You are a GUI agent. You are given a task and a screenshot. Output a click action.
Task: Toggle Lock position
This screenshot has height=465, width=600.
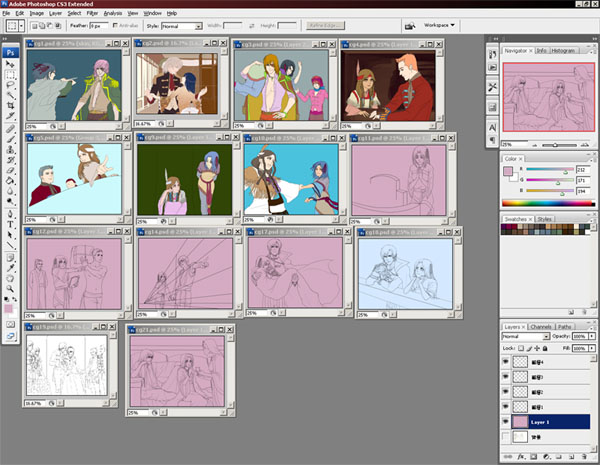click(x=537, y=348)
